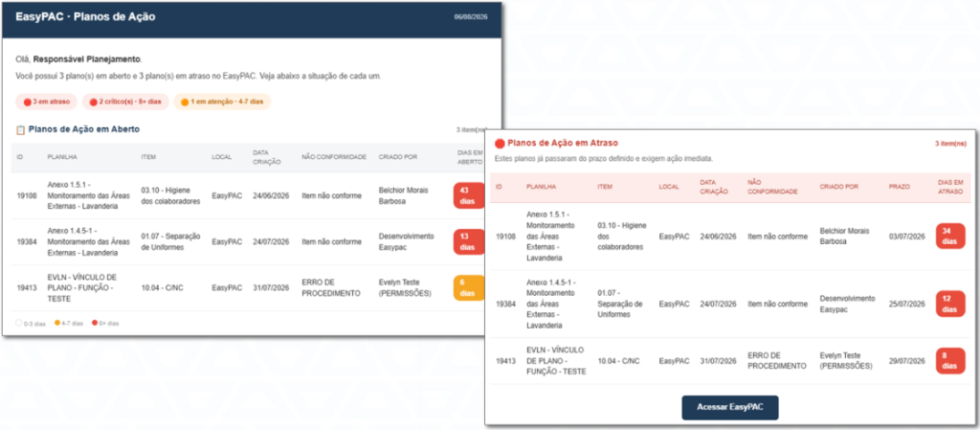
Task: Click the PRAZO column header
Action: (x=898, y=187)
